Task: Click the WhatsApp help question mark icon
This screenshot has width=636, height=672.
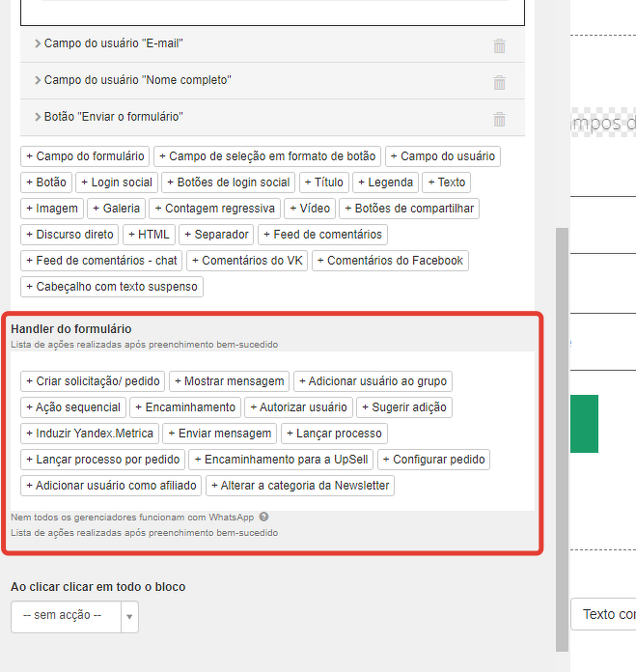Action: coord(263,517)
